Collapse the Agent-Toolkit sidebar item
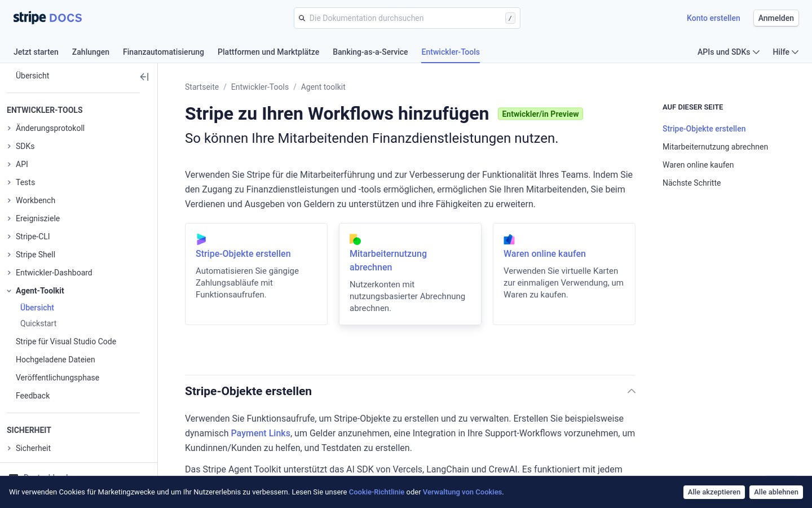Viewport: 812px width, 508px height. [x=36, y=291]
